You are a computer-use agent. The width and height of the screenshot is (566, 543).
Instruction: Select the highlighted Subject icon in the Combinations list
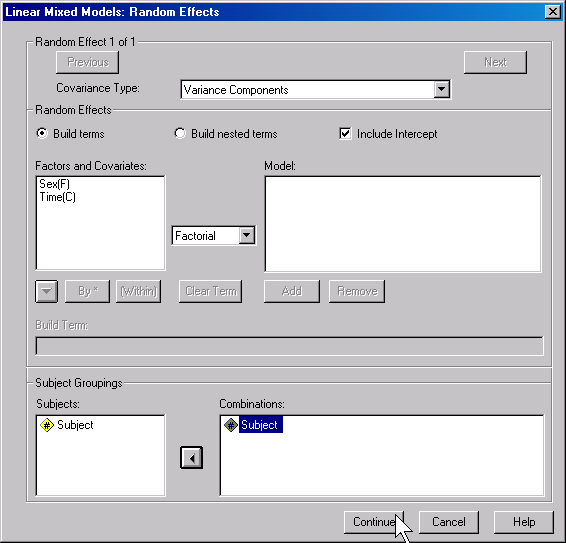[231, 425]
